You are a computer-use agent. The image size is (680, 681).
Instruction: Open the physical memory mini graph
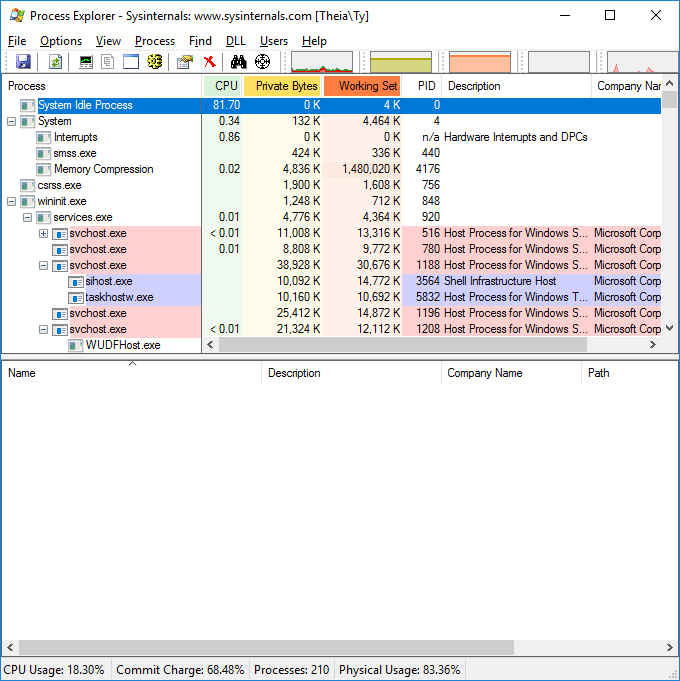[480, 62]
